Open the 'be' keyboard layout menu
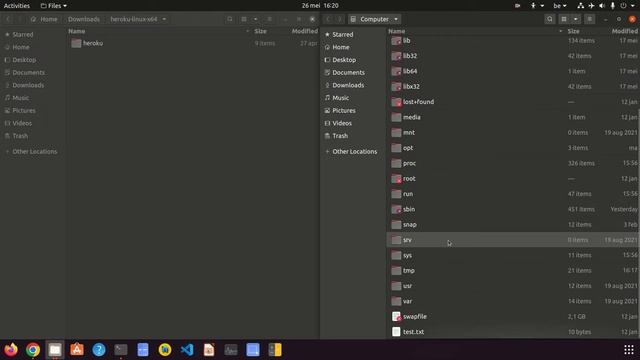 [x=560, y=6]
